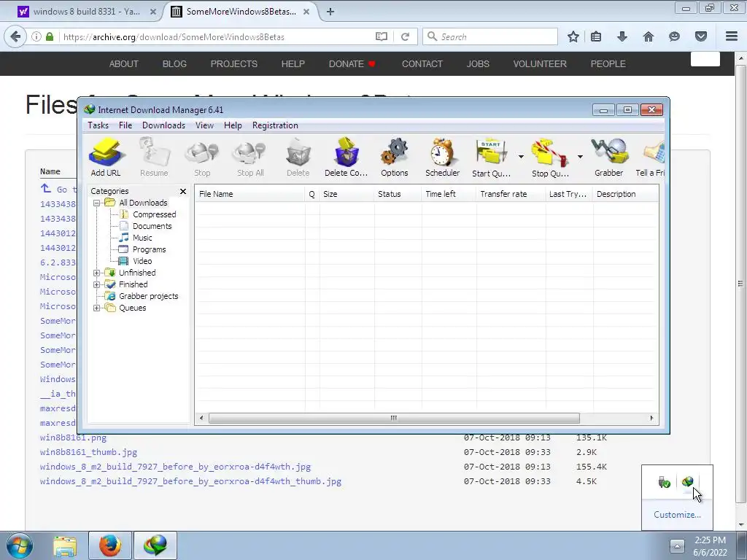The width and height of the screenshot is (747, 560).
Task: Toggle Reader View in address bar
Action: [x=381, y=36]
